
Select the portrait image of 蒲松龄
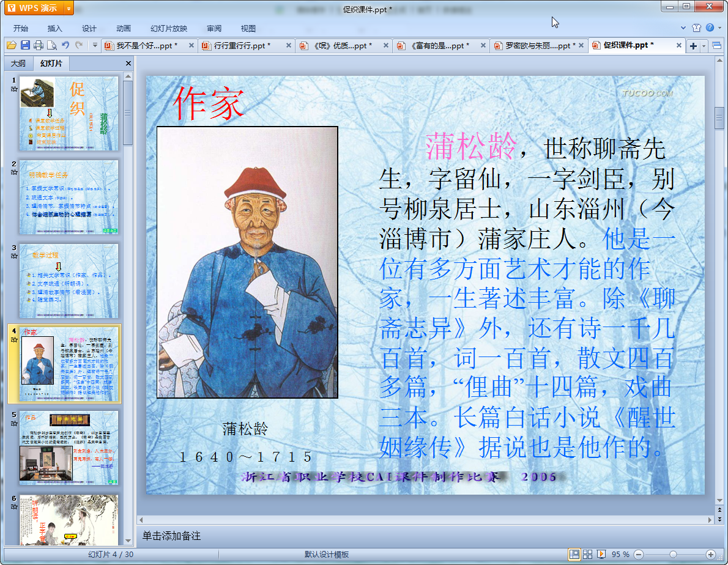248,262
